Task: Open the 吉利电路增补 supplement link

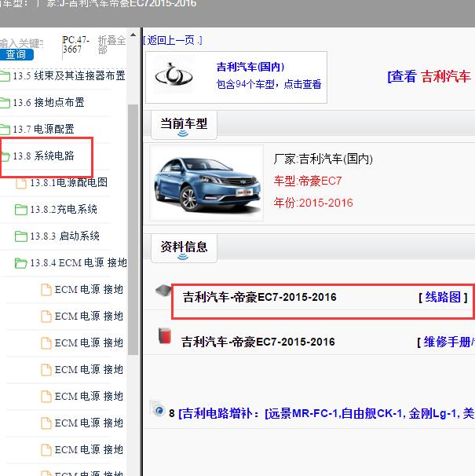Action: coord(327,413)
